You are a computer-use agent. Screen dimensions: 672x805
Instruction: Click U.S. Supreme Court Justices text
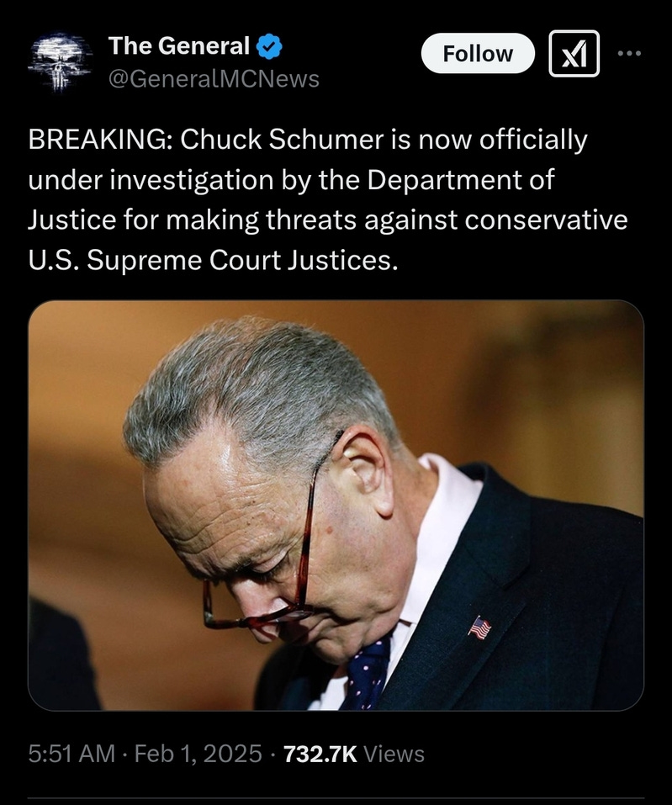tap(213, 260)
